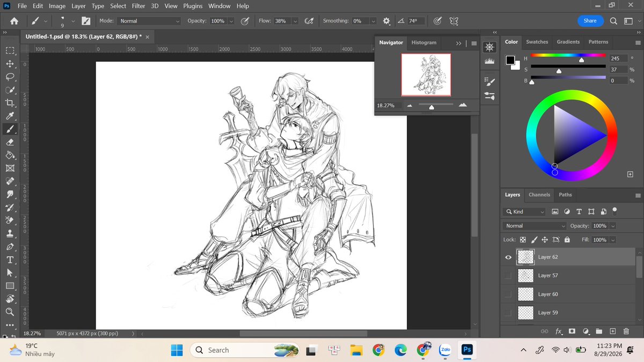Screen dimensions: 644x362
Task: Create new fill or adjustment layer
Action: (586, 331)
